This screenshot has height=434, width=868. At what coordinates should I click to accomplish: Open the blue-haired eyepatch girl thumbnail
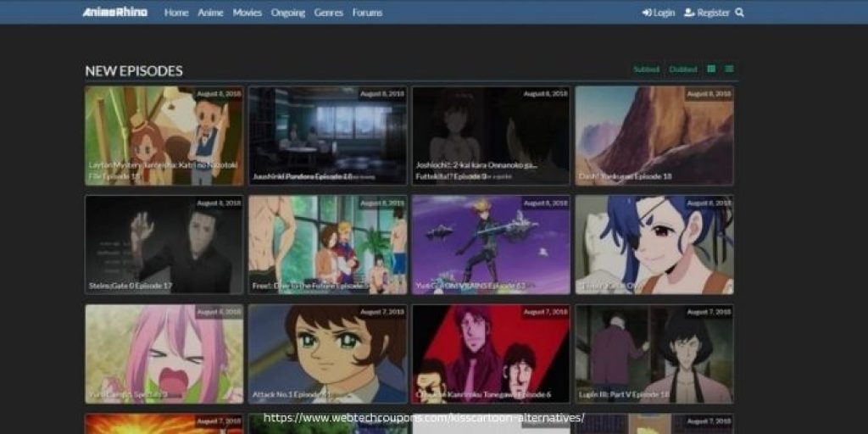tap(654, 245)
